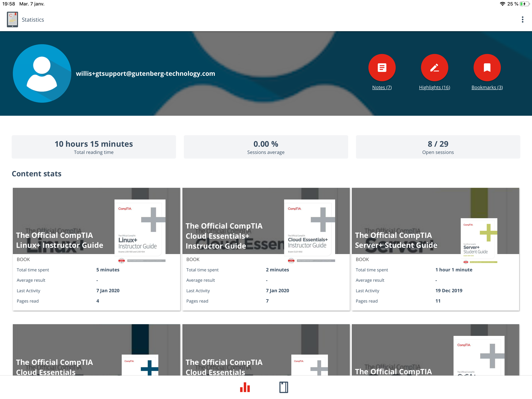Click Pages read value '11'
Viewport: 532px width, 399px height.
(438, 301)
